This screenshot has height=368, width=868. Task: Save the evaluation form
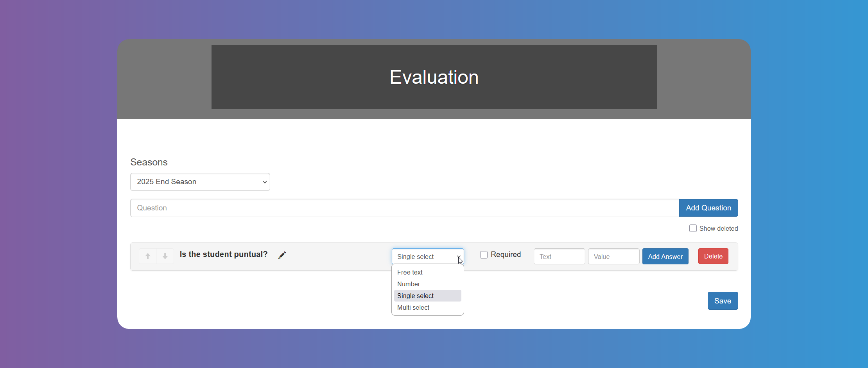coord(722,301)
